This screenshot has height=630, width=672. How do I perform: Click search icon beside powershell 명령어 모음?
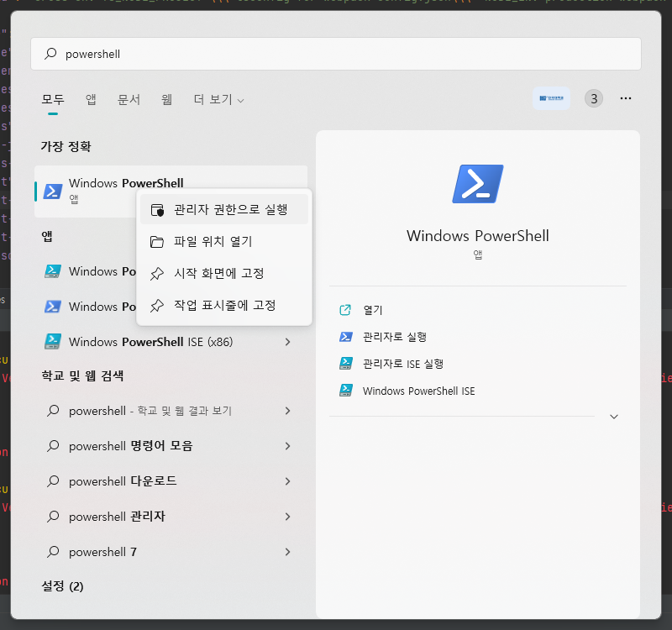click(53, 446)
